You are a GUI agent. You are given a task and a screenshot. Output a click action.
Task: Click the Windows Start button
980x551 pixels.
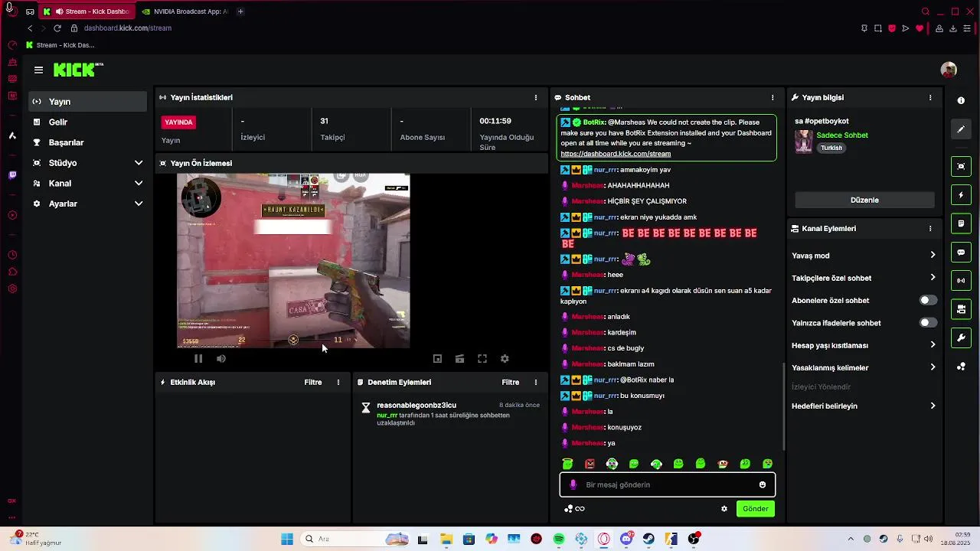click(x=287, y=540)
